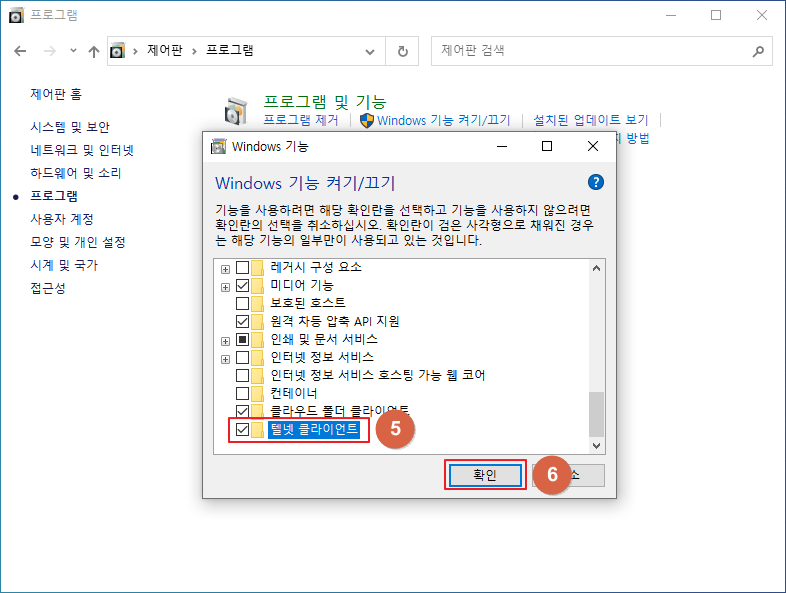Click the feature list scrollbar thumb
The image size is (786, 593).
pos(597,415)
